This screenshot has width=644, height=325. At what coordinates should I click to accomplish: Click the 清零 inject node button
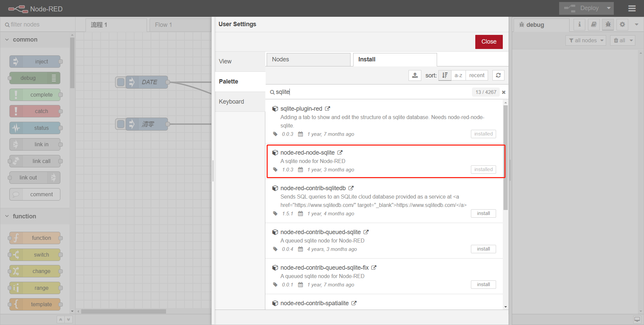pyautogui.click(x=121, y=124)
